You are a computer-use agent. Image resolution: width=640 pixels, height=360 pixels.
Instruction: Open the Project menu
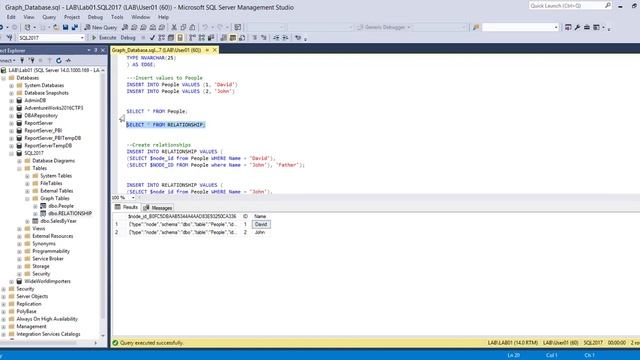tap(72, 17)
